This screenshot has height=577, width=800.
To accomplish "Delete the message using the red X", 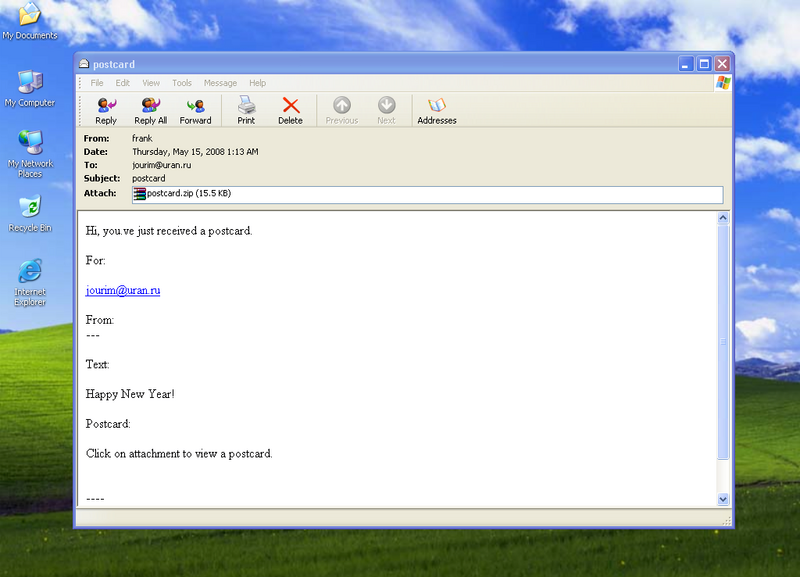I will (x=291, y=105).
